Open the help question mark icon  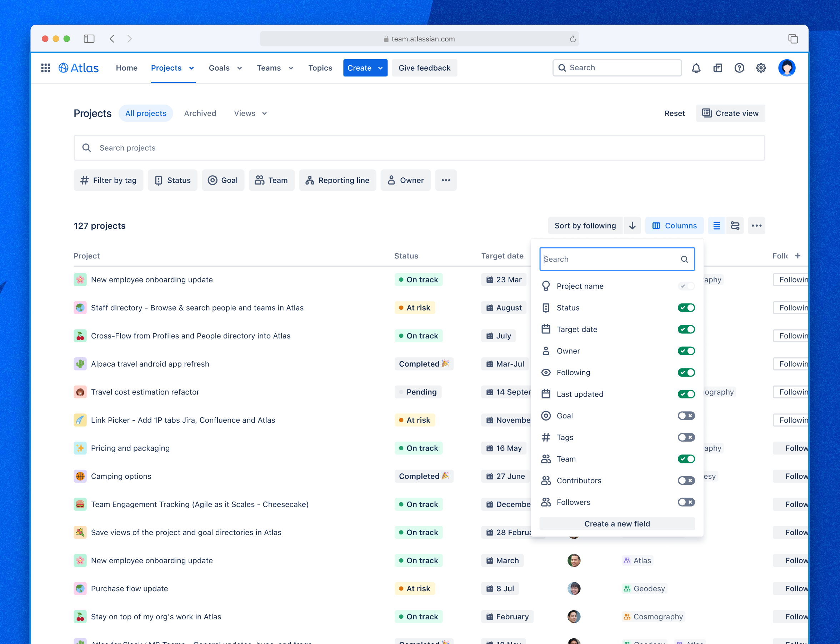point(739,68)
